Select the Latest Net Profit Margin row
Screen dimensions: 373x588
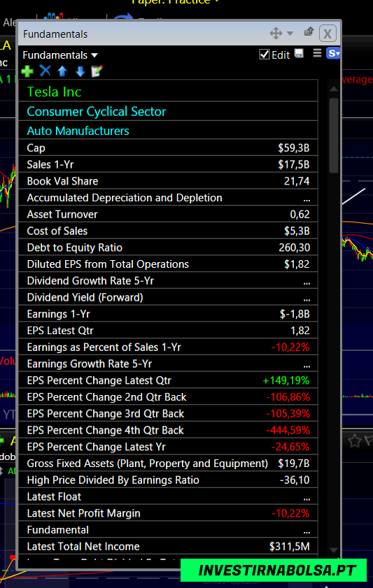[168, 513]
